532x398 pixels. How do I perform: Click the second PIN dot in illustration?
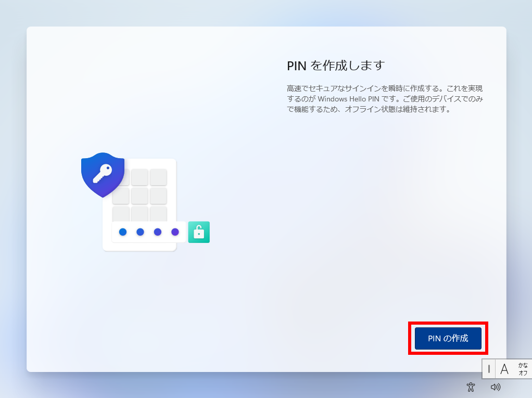(x=140, y=232)
